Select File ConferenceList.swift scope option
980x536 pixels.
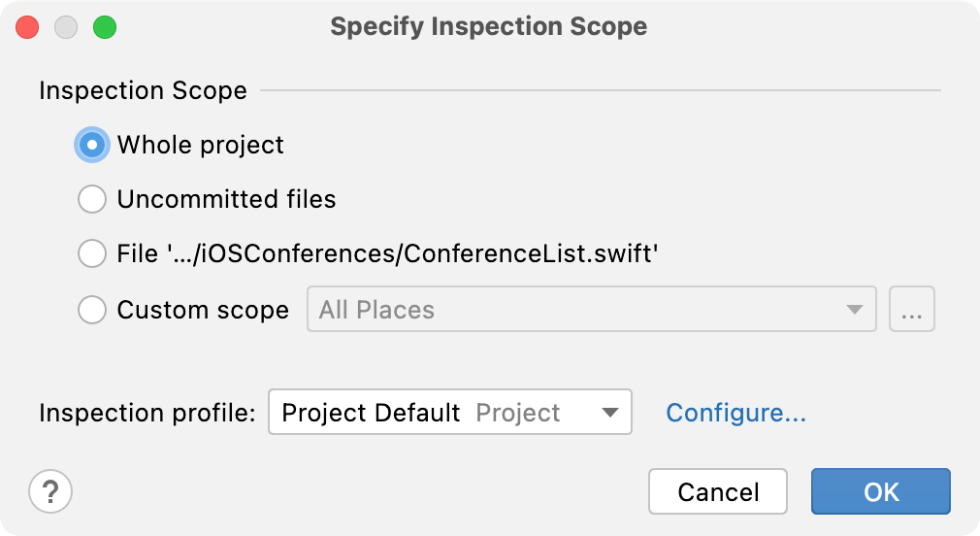(92, 254)
